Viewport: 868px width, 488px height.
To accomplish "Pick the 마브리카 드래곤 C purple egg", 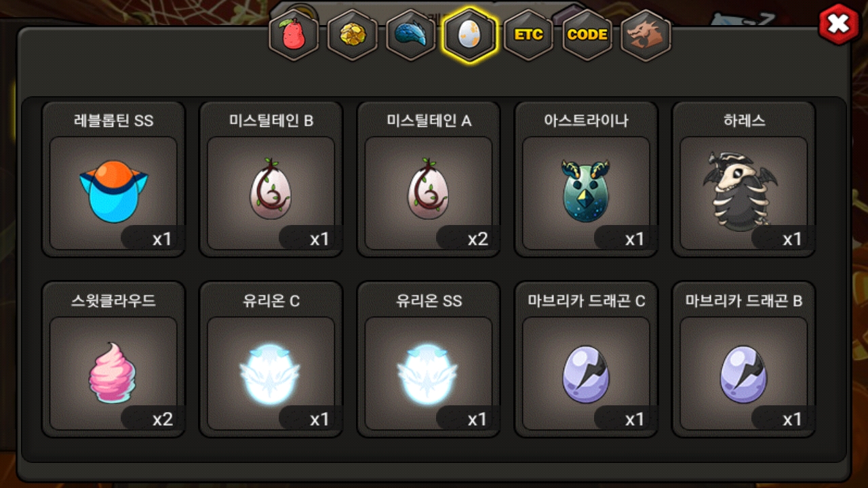I will click(x=586, y=359).
